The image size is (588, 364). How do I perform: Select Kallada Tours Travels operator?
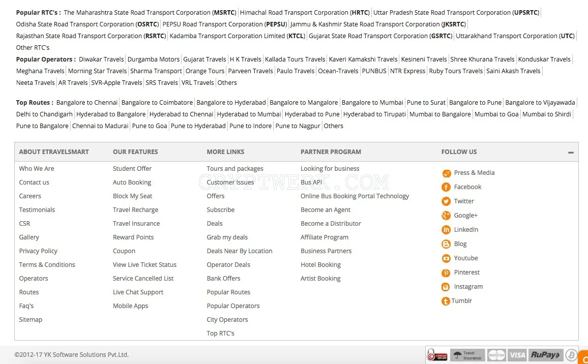click(295, 59)
